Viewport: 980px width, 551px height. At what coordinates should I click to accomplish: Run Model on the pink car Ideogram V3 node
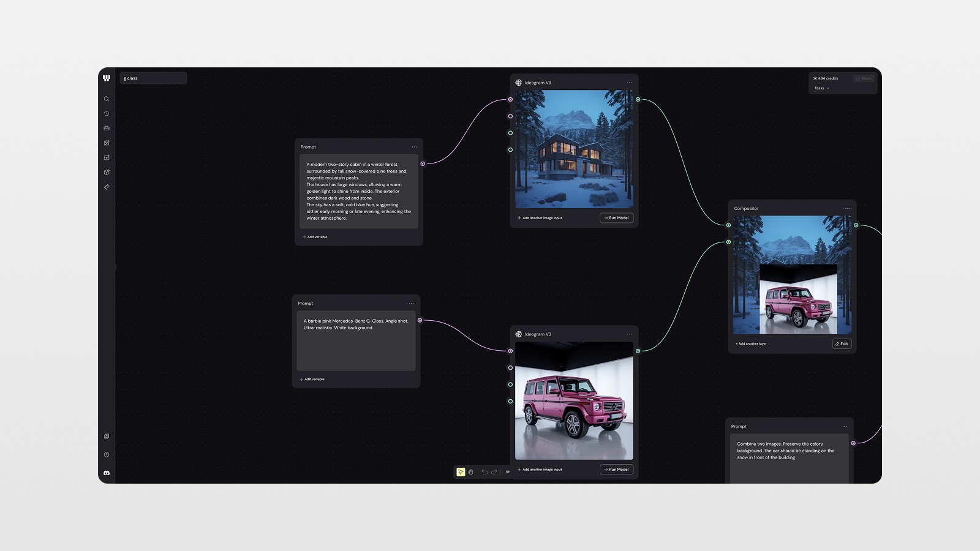coord(616,470)
